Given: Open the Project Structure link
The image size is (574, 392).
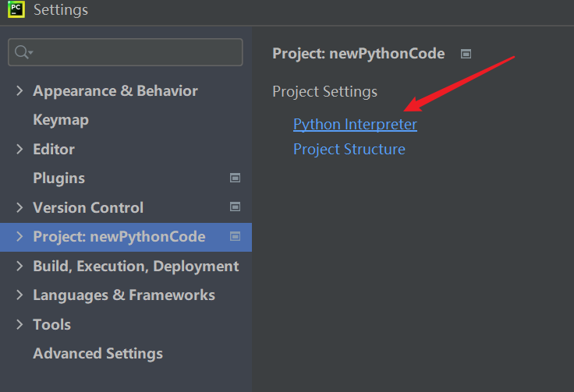Looking at the screenshot, I should click(349, 149).
